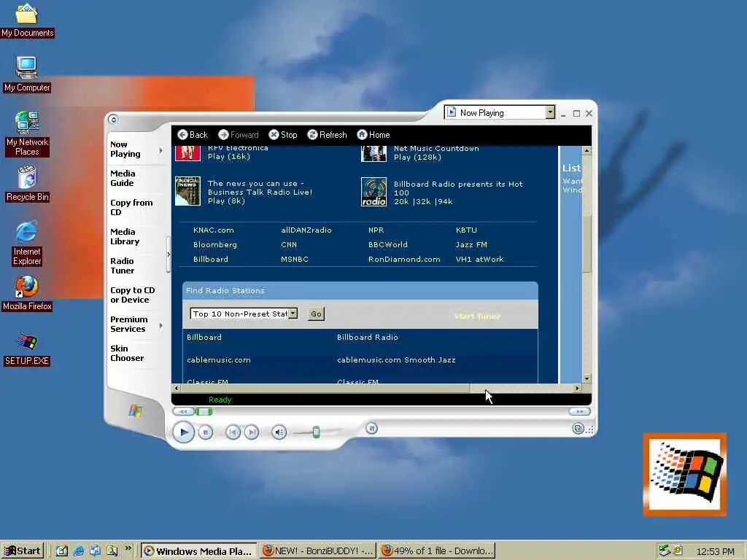Collapse the taskbar side panel handle
The height and width of the screenshot is (560, 747).
tap(169, 254)
